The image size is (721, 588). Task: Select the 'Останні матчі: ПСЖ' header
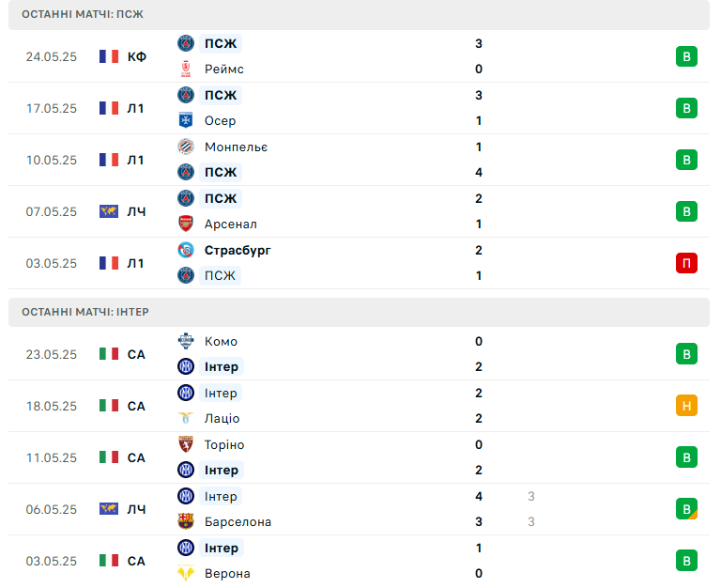point(359,15)
